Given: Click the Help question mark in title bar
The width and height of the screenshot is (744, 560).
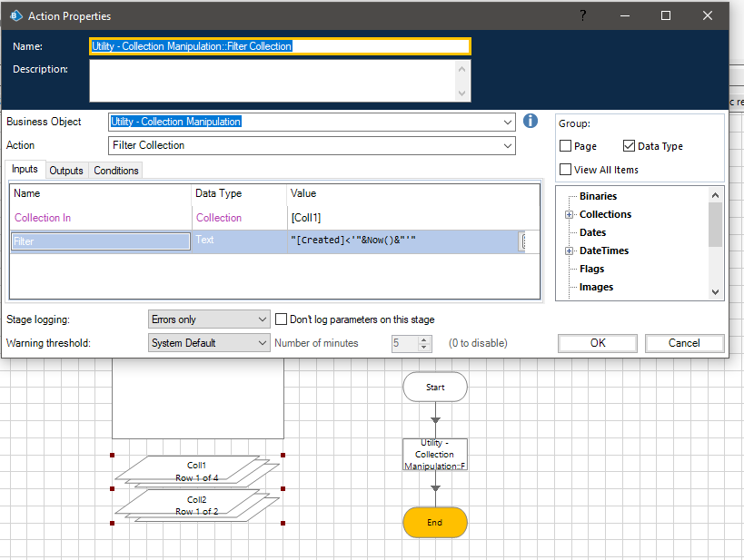Looking at the screenshot, I should coord(582,15).
